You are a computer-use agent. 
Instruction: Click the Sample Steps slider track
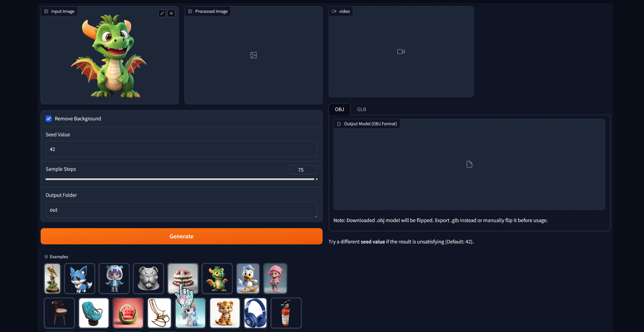[181, 179]
